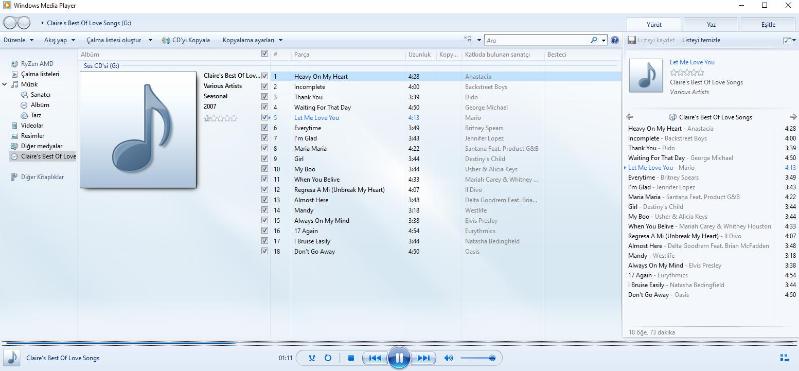Toggle the select-all checkbox in header
Image resolution: width=799 pixels, height=371 pixels.
[x=264, y=54]
